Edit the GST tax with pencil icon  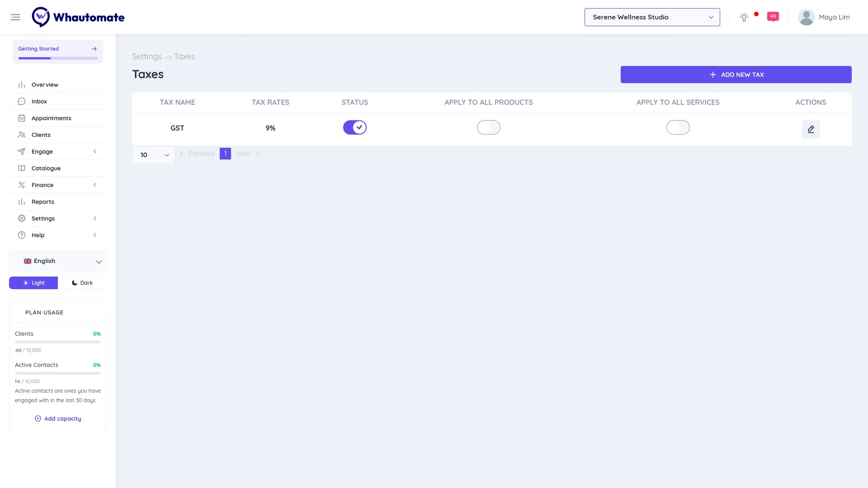[811, 129]
